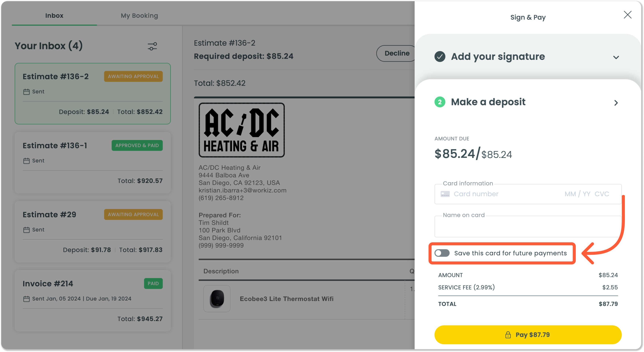Click the Ecobee3 thermostat product thumbnail
The height and width of the screenshot is (352, 644).
[x=217, y=299]
